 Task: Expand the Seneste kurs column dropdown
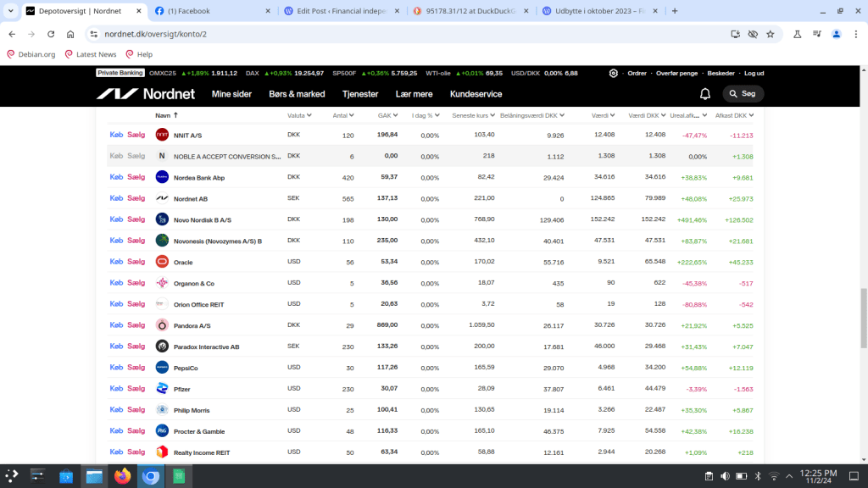[x=492, y=115]
